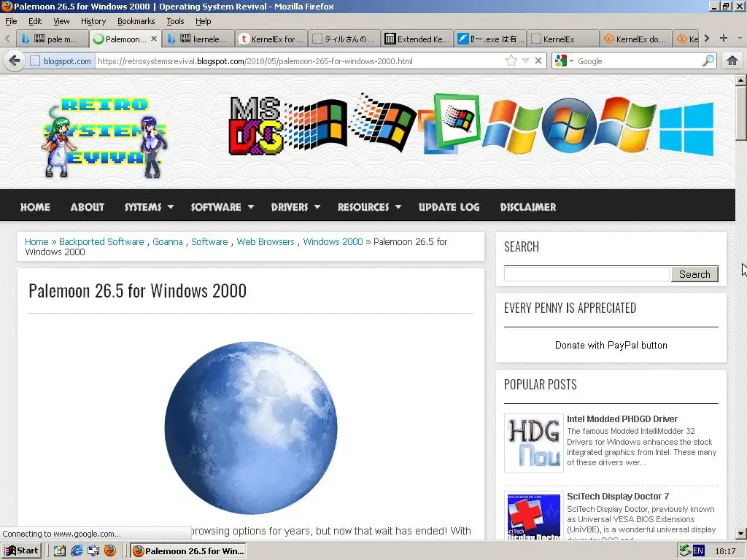Open the History menu
The width and height of the screenshot is (747, 560).
coord(93,21)
